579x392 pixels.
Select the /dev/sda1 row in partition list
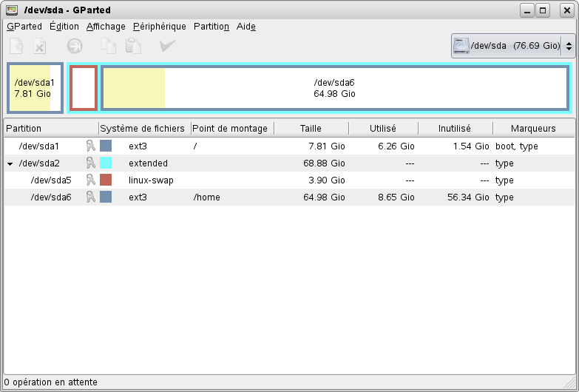click(x=290, y=146)
